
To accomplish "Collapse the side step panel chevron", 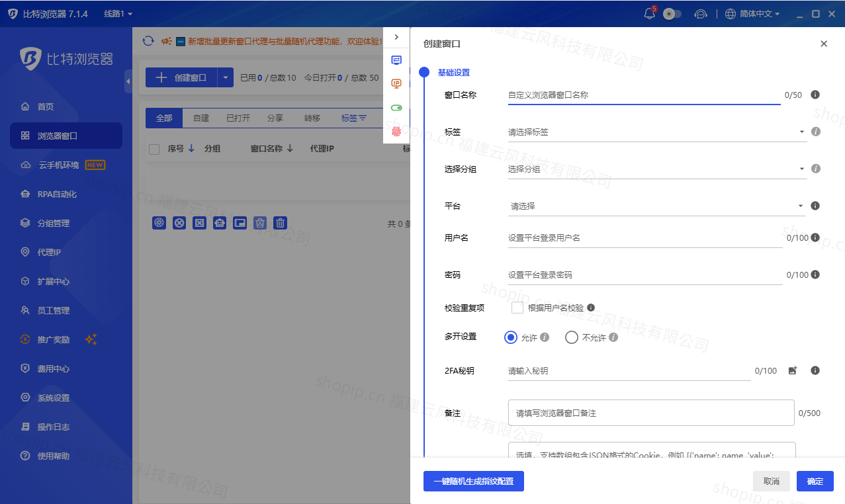I will tap(396, 37).
